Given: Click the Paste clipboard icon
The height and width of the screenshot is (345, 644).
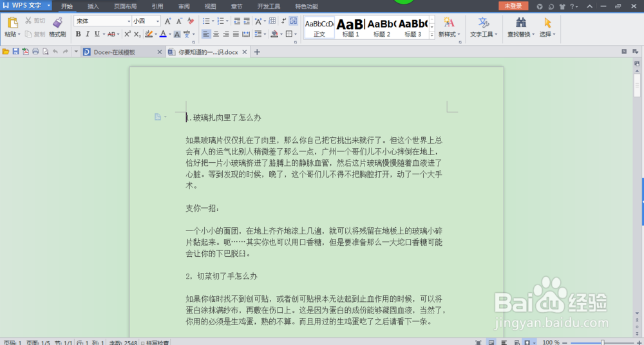Looking at the screenshot, I should click(x=13, y=23).
